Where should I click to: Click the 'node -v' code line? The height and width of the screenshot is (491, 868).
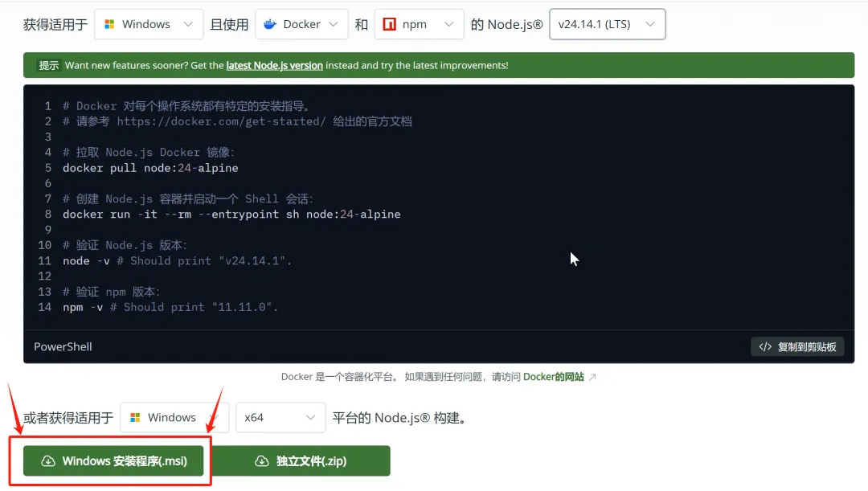(177, 260)
